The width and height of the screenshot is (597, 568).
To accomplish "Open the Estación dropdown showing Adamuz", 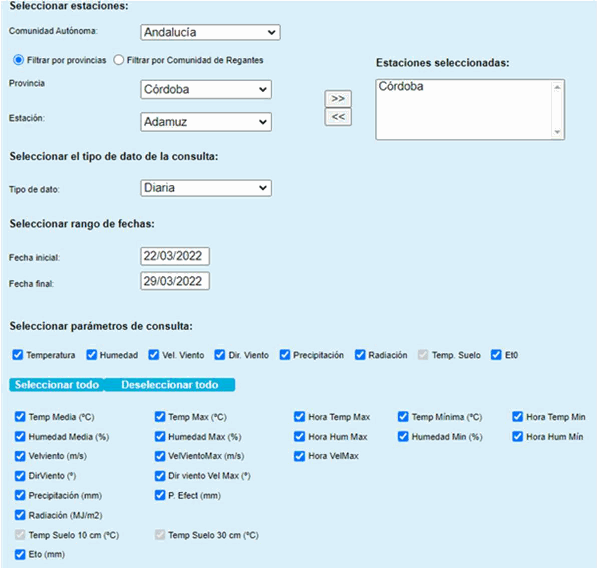I will [x=206, y=122].
